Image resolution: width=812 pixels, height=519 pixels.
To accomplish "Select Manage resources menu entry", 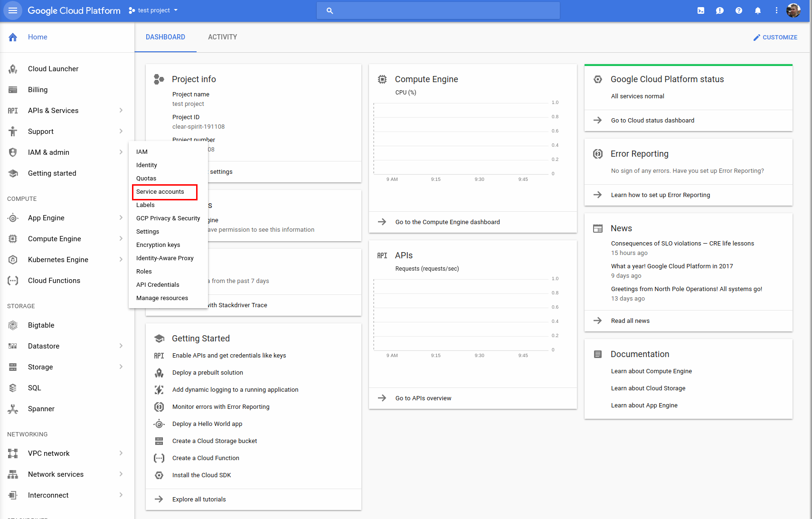I will coord(162,298).
